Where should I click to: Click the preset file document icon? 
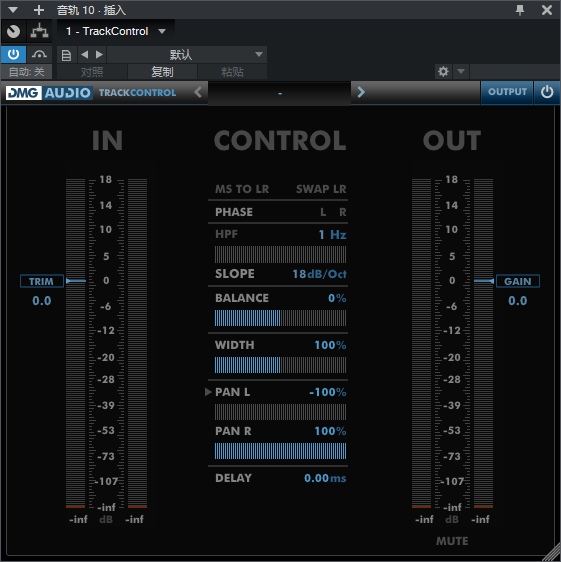click(x=66, y=55)
